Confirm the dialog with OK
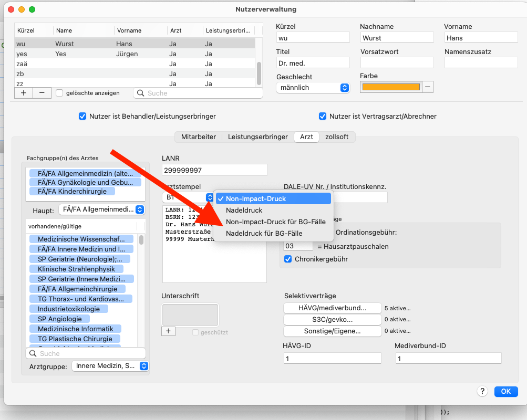Image resolution: width=527 pixels, height=420 pixels. pyautogui.click(x=506, y=391)
